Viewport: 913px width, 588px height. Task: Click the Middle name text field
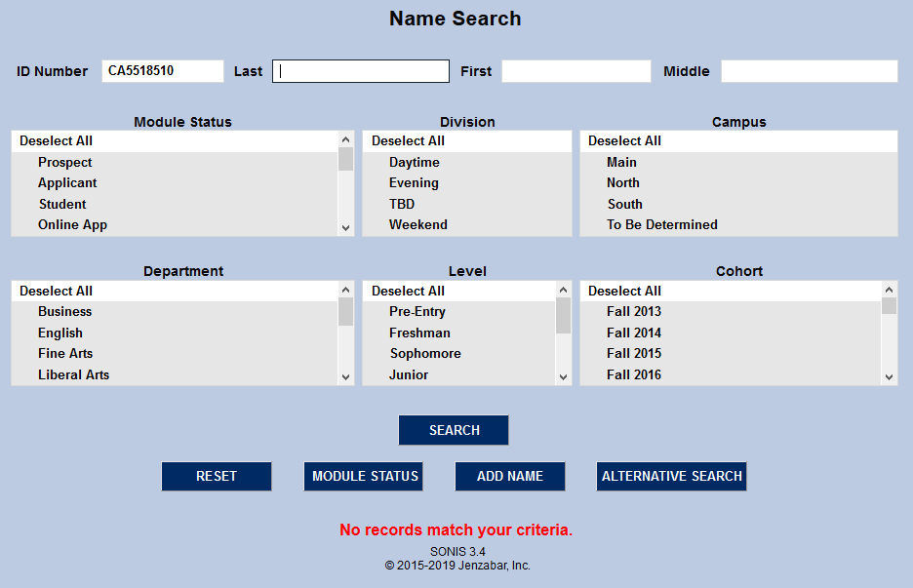coord(809,71)
